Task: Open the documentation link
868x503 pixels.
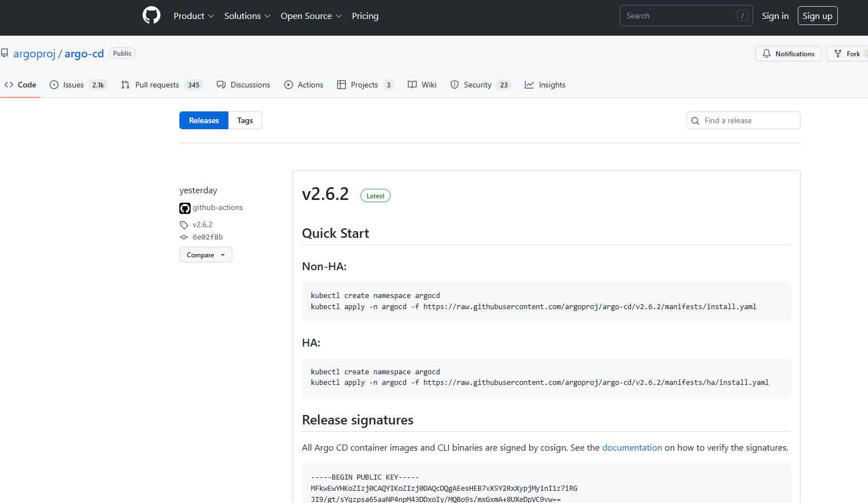Action: [632, 448]
